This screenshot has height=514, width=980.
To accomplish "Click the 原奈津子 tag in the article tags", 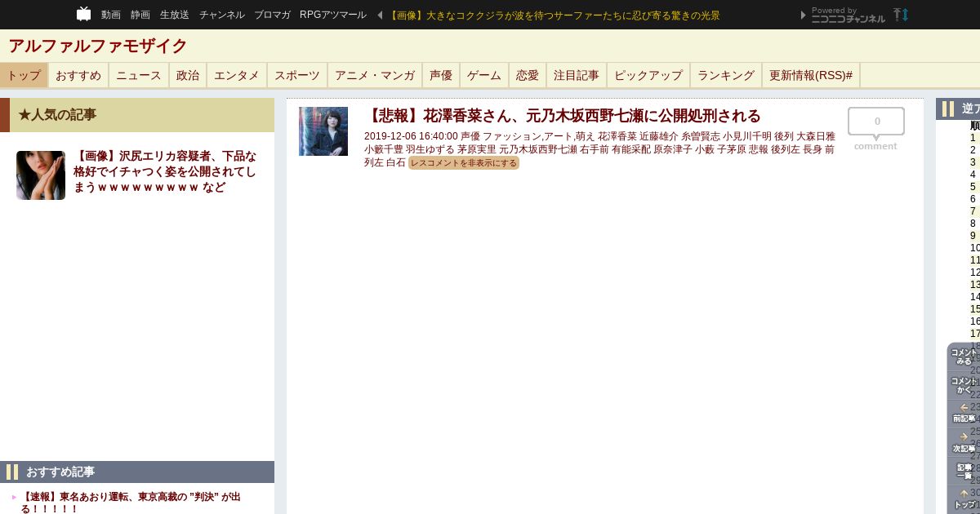I will (673, 149).
